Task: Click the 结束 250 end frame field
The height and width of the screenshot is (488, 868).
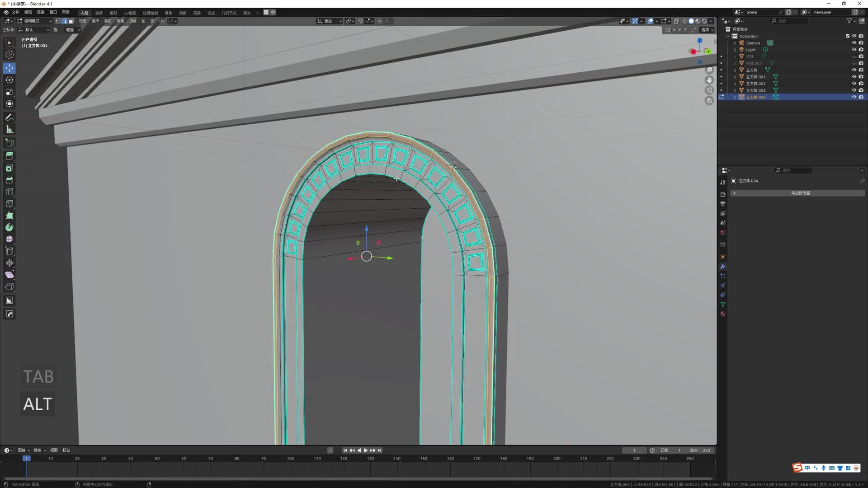Action: point(701,450)
